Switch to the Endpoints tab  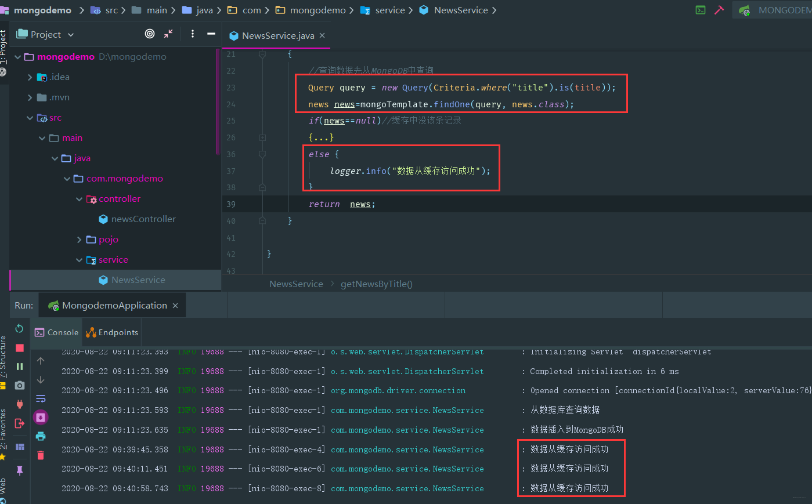[x=111, y=332]
